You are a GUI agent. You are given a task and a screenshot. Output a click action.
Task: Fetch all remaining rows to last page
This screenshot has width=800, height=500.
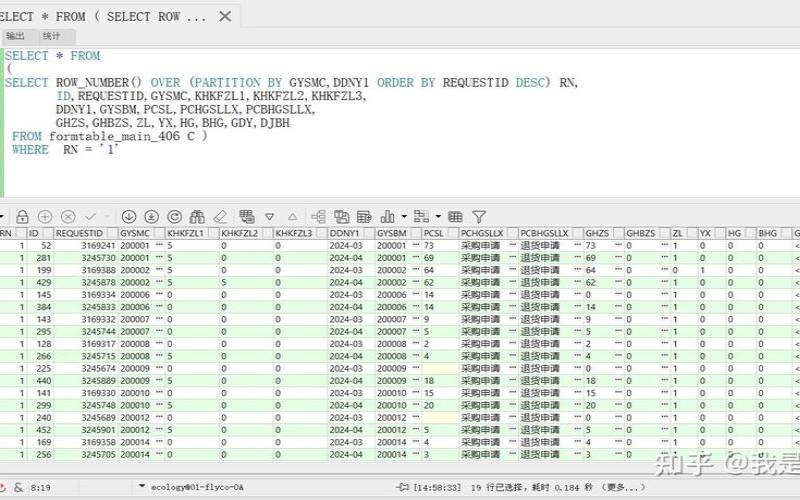click(152, 217)
